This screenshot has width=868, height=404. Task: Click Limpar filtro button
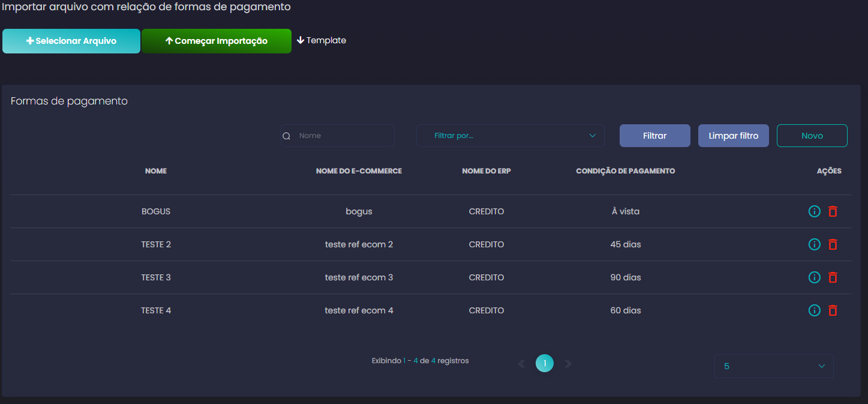pyautogui.click(x=734, y=136)
